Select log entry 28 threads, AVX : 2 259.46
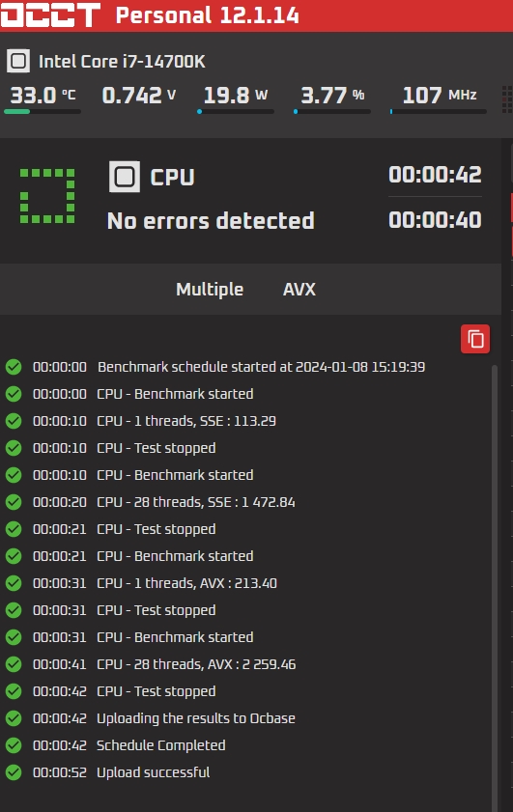The width and height of the screenshot is (513, 812). click(x=196, y=664)
